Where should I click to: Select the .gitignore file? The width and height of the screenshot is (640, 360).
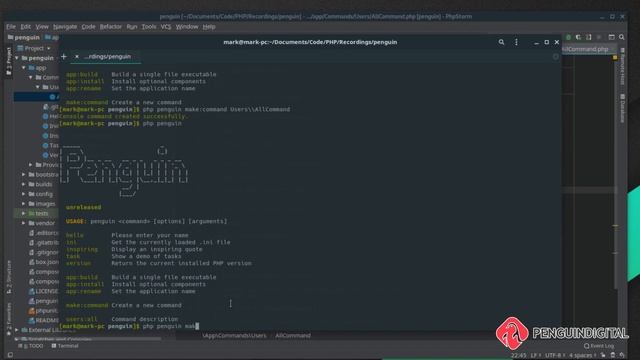(44, 253)
